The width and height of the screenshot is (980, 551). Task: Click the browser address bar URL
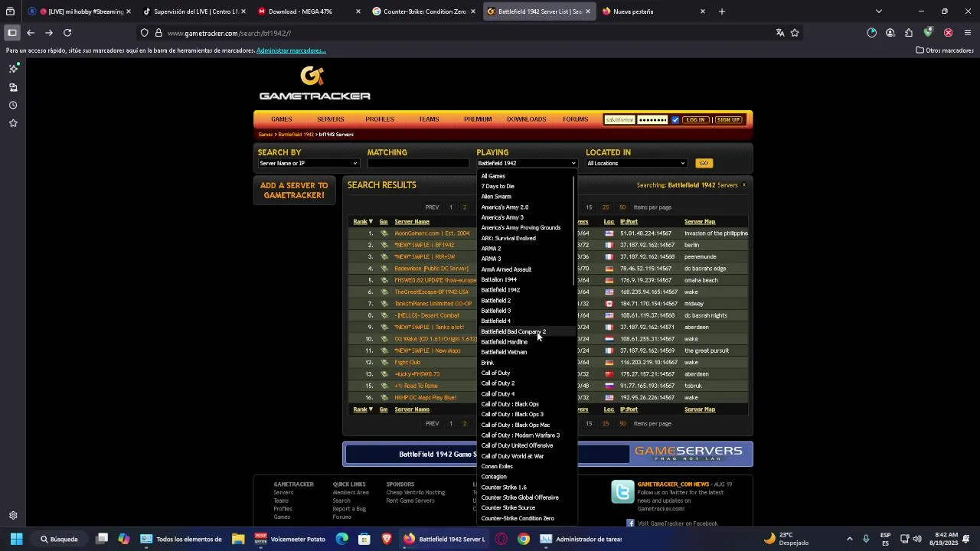point(229,33)
